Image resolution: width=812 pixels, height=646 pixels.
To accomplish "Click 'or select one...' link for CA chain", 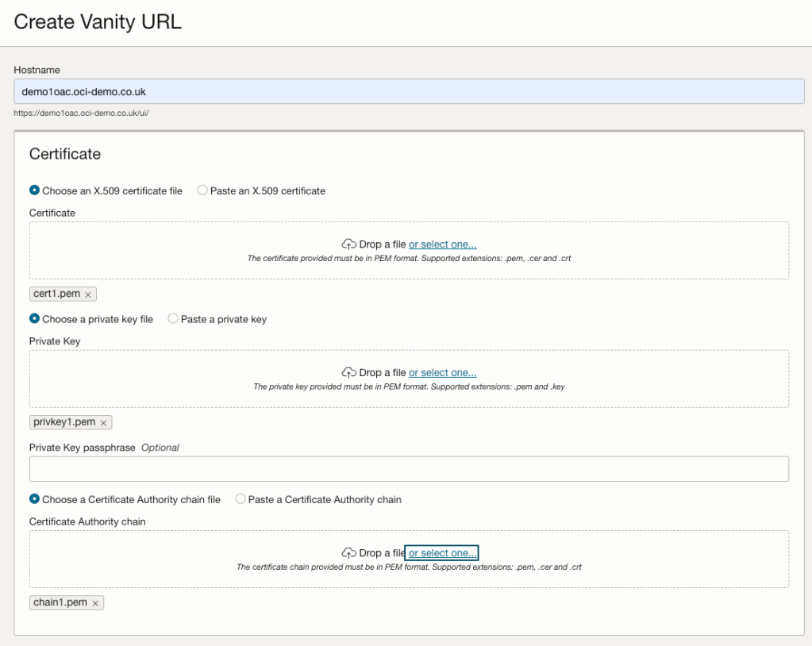I will 442,553.
